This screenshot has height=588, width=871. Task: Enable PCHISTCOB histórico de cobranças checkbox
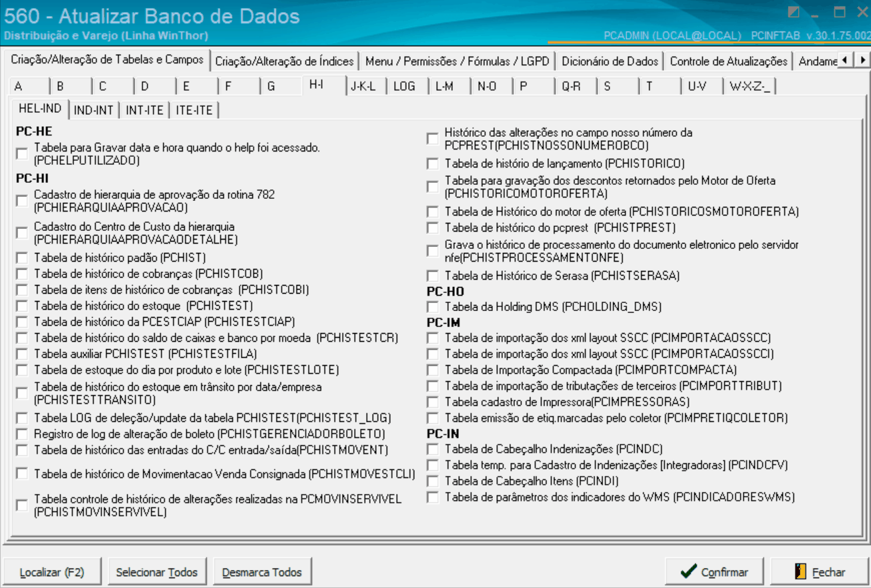click(22, 274)
